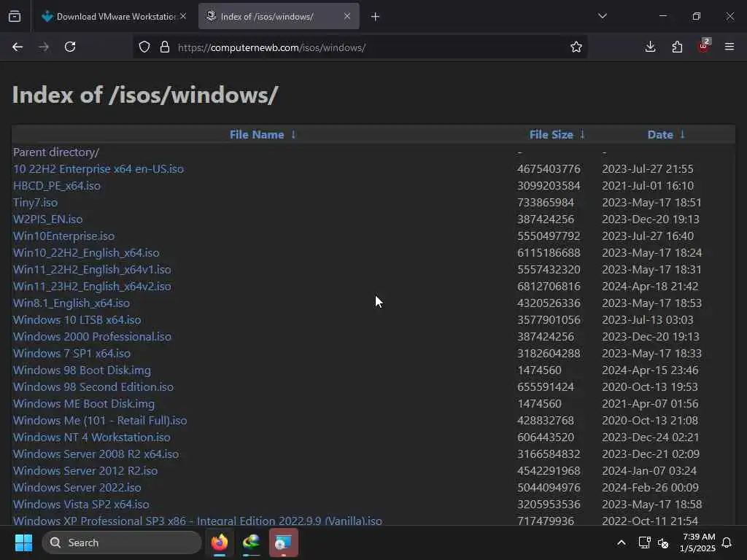This screenshot has height=560, width=747.
Task: Bookmark this page with the star
Action: [x=576, y=47]
